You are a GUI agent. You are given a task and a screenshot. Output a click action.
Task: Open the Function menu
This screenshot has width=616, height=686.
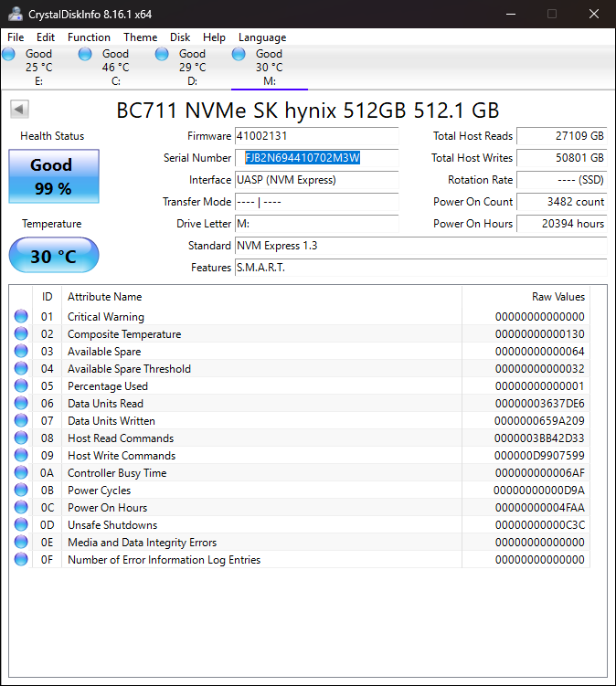tap(89, 37)
